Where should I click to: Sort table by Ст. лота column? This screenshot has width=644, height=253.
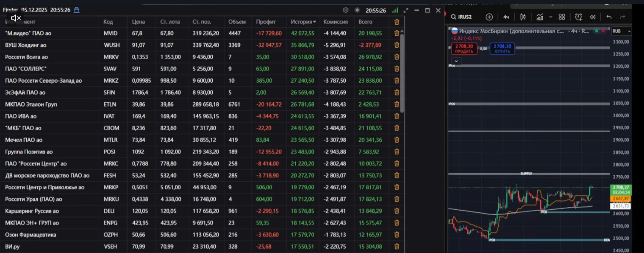170,22
